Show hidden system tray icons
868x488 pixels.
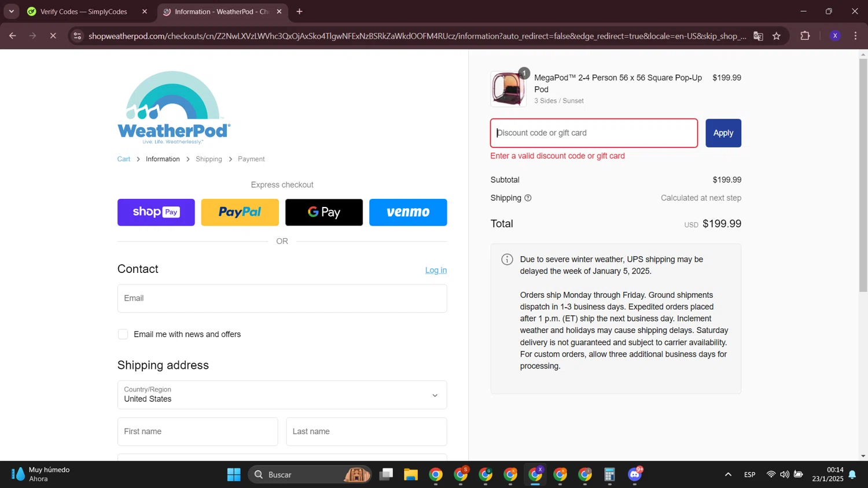click(x=728, y=475)
